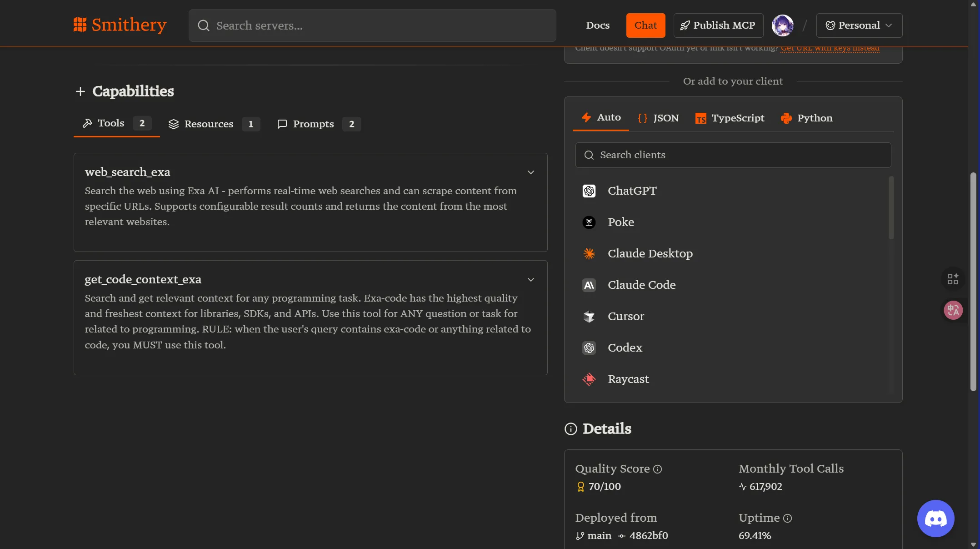This screenshot has width=980, height=549.
Task: Choose the Cursor client entry
Action: 625,317
